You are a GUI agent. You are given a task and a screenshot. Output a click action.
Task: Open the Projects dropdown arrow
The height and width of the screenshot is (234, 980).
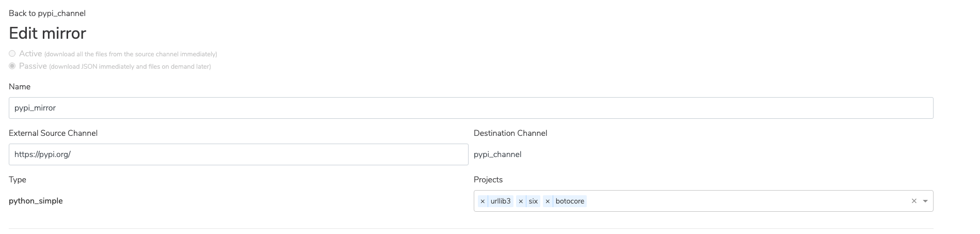pyautogui.click(x=925, y=201)
